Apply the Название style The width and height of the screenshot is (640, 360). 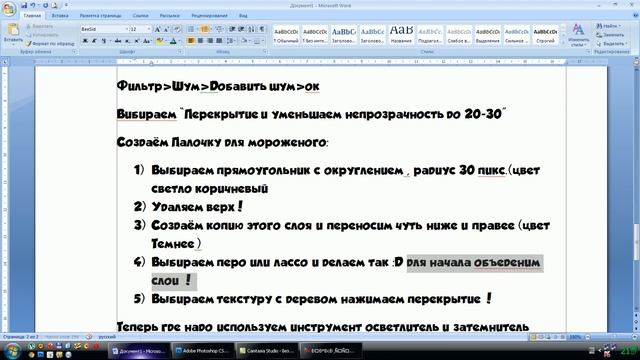pyautogui.click(x=401, y=35)
